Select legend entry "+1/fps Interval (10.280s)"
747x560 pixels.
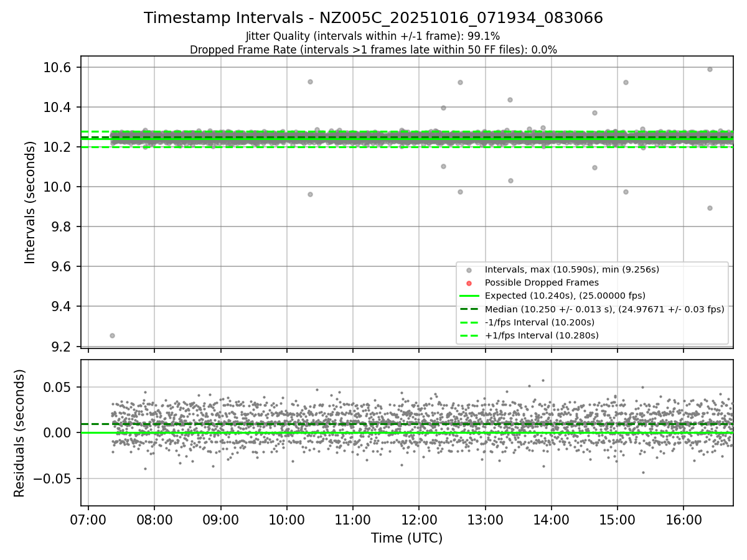542,335
